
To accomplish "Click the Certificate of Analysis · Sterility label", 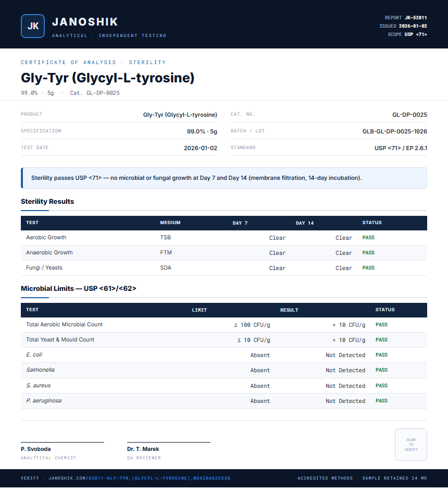I will pyautogui.click(x=93, y=62).
